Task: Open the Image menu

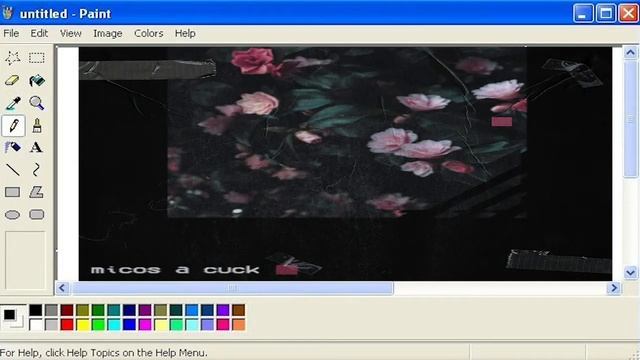Action: pyautogui.click(x=108, y=33)
